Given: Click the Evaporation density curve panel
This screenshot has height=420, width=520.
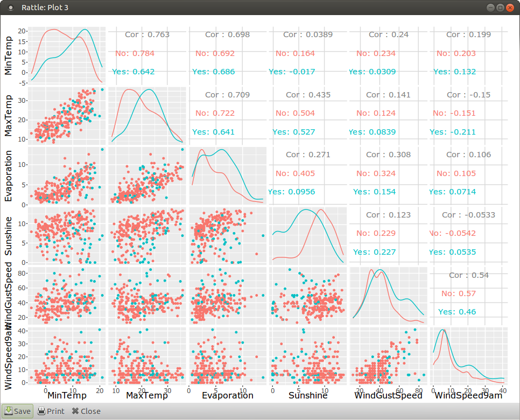Looking at the screenshot, I should (x=227, y=175).
